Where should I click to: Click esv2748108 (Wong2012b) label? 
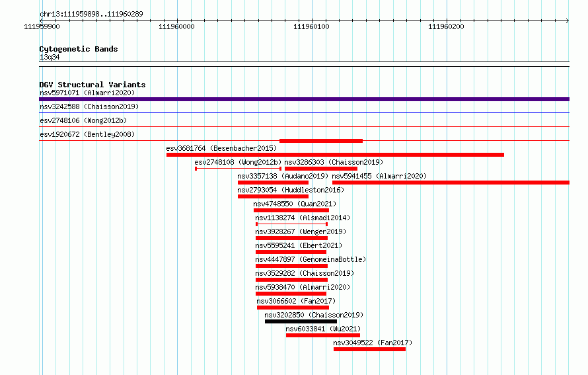238,162
